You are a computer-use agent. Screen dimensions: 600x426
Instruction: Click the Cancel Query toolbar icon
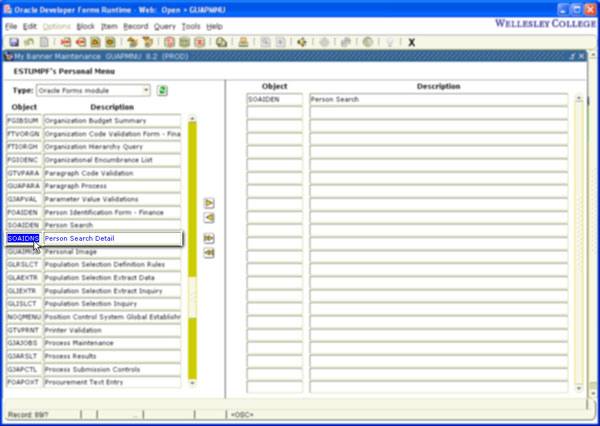199,42
